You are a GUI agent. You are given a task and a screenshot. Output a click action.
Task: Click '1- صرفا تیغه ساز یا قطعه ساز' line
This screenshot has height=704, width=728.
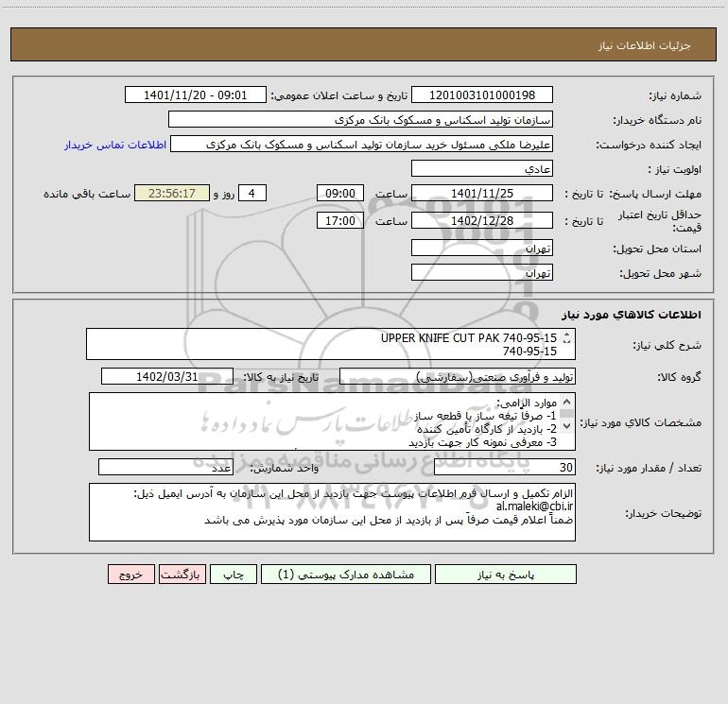point(485,416)
